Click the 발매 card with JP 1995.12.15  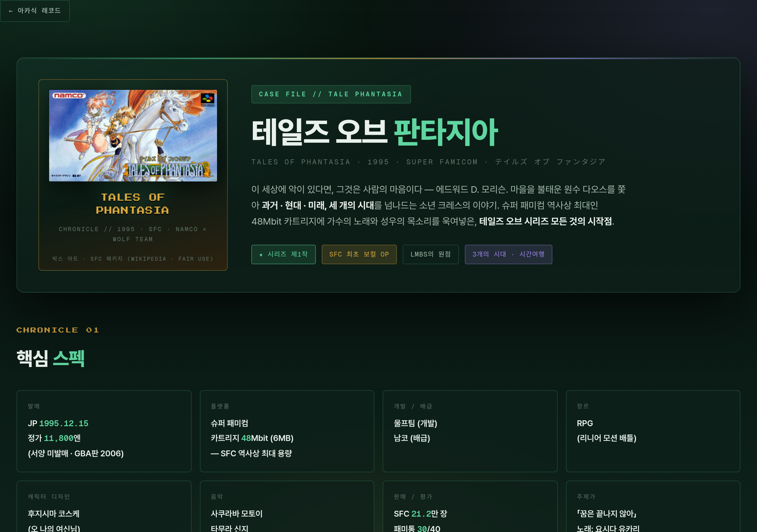point(104,431)
